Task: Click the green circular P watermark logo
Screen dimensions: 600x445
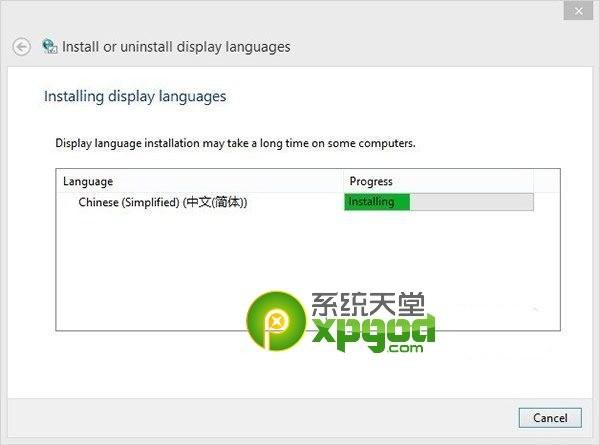Action: point(276,321)
